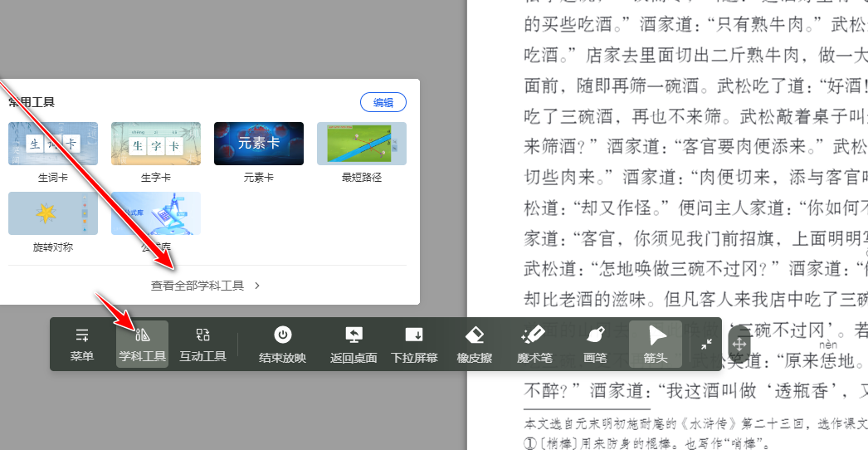Open 互动工具 in the toolbar
The image size is (868, 450).
(x=202, y=345)
